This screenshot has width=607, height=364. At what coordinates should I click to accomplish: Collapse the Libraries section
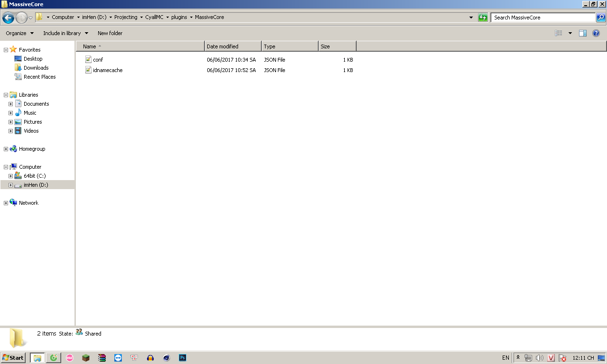[6, 95]
